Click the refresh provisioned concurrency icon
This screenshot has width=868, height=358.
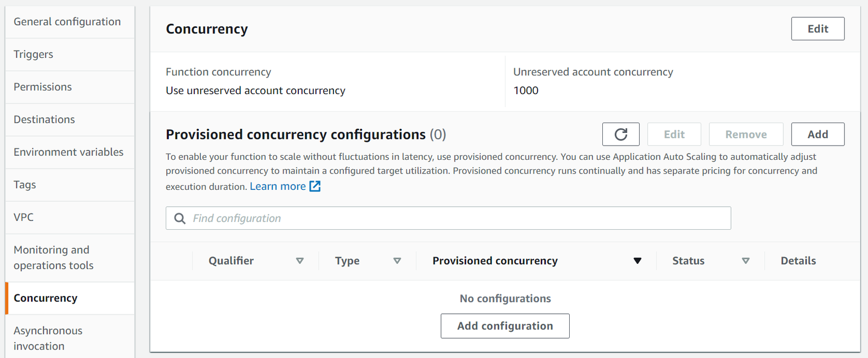click(x=621, y=135)
